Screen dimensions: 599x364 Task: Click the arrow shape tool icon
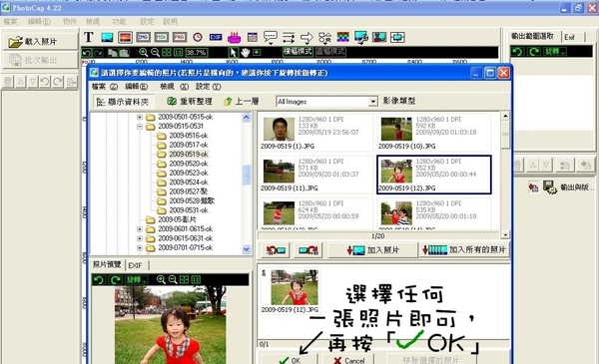click(306, 37)
